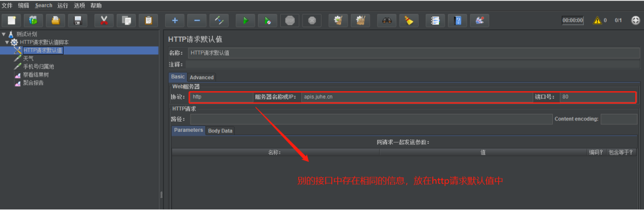This screenshot has height=210, width=644.
Task: Click the Toggle enable/disable icon
Action: pos(219,20)
